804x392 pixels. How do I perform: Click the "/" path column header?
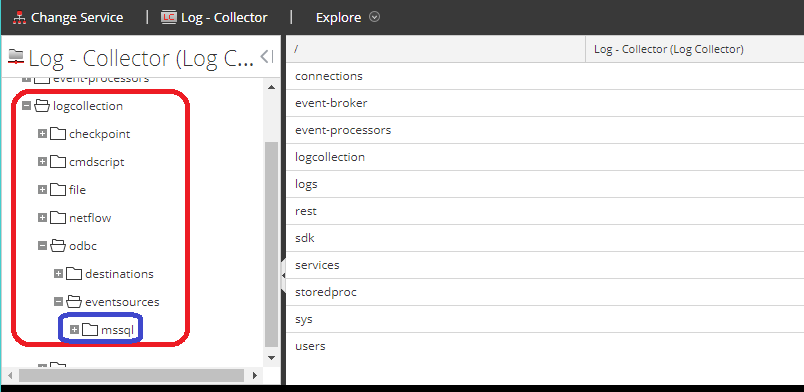435,49
